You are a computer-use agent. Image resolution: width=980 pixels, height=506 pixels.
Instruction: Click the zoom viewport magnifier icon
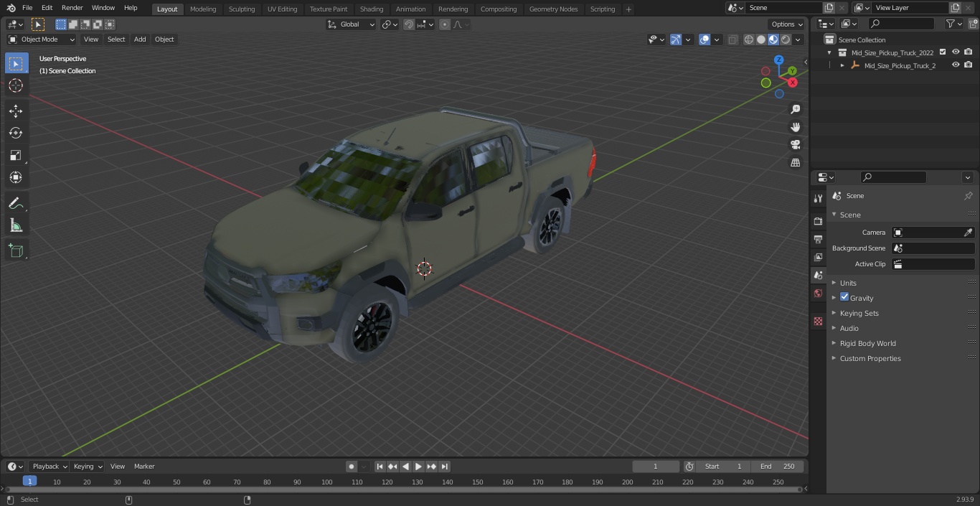[795, 109]
